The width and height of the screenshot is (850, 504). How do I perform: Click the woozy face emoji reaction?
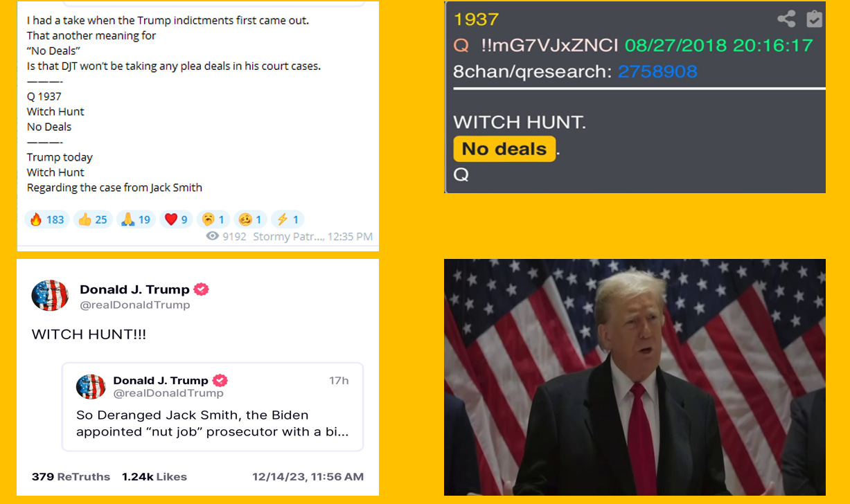pos(250,219)
